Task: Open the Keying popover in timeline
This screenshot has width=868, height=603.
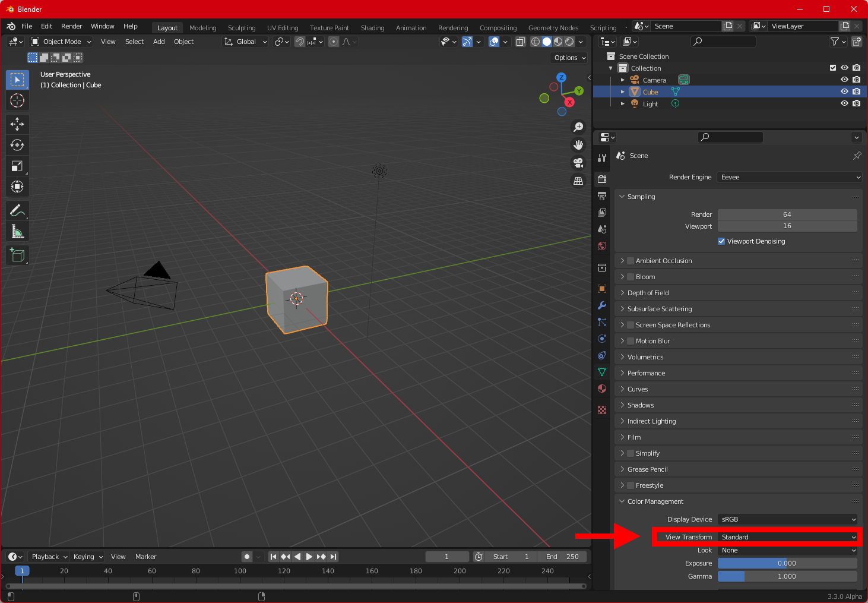Action: 87,557
